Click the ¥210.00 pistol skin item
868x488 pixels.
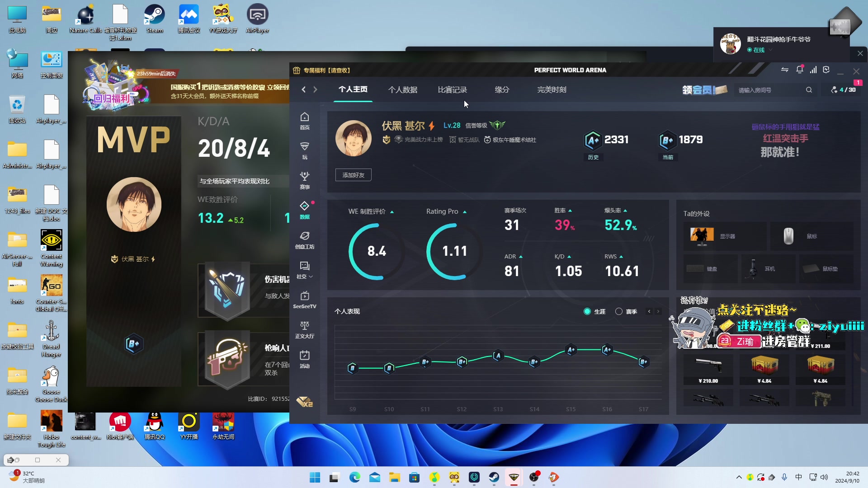708,370
